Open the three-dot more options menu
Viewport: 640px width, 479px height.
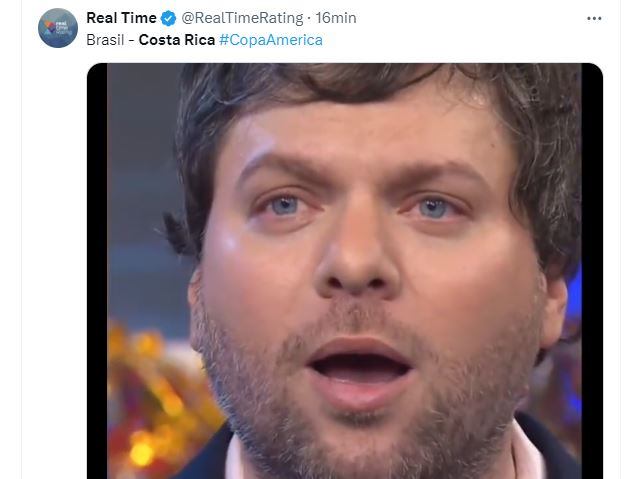tap(594, 18)
